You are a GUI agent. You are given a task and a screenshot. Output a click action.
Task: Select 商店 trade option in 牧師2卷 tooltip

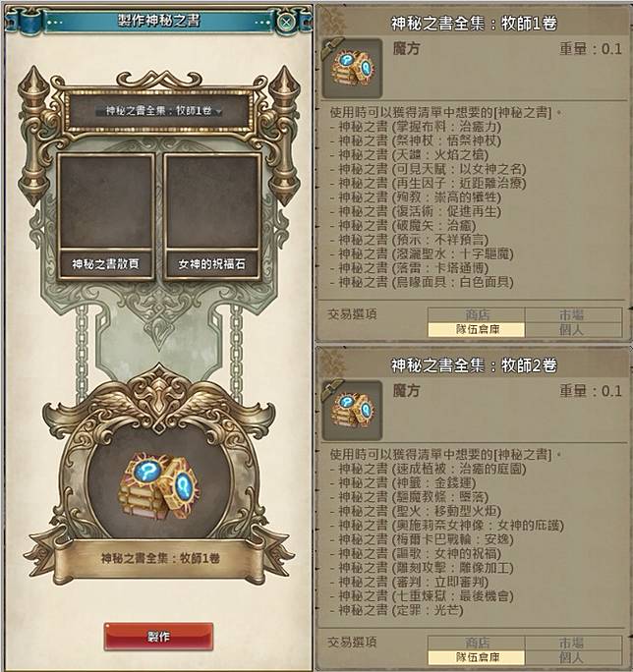(x=477, y=643)
